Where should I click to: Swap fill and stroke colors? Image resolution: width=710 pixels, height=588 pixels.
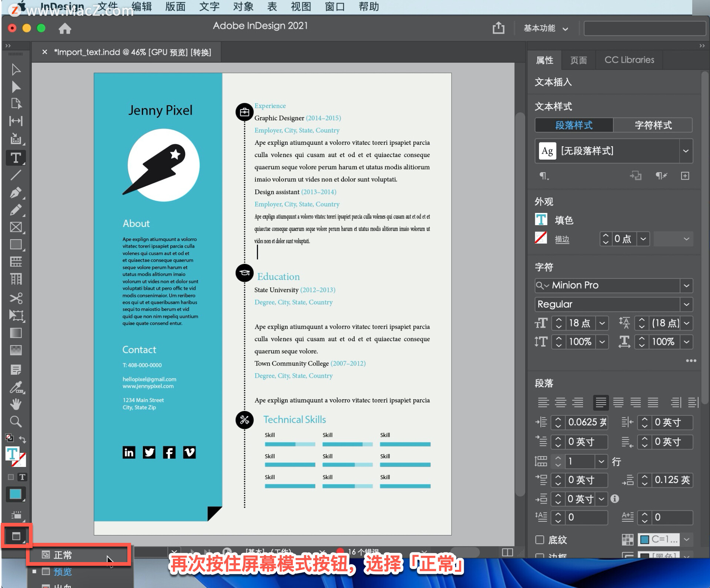click(x=23, y=440)
